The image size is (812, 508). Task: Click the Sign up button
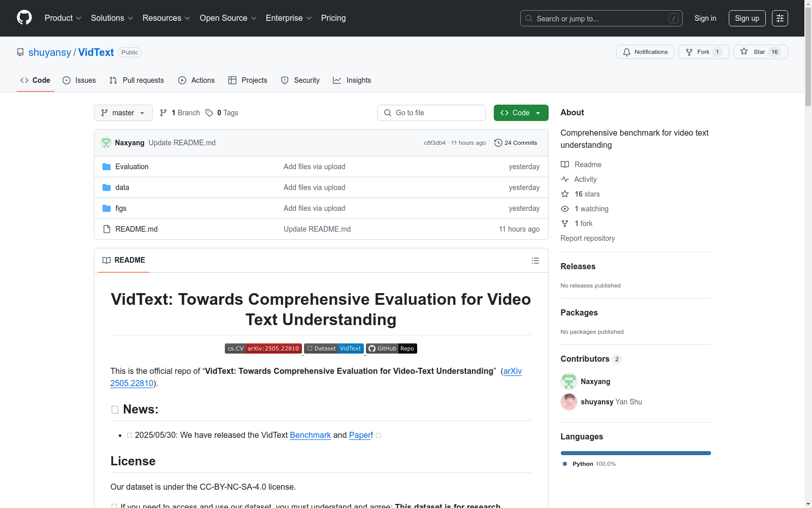click(x=747, y=18)
